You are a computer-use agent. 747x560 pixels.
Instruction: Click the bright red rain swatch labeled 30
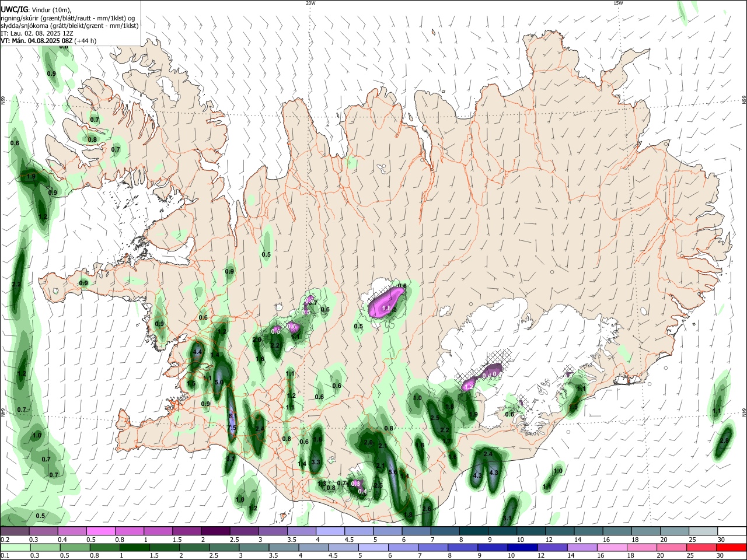[732, 547]
